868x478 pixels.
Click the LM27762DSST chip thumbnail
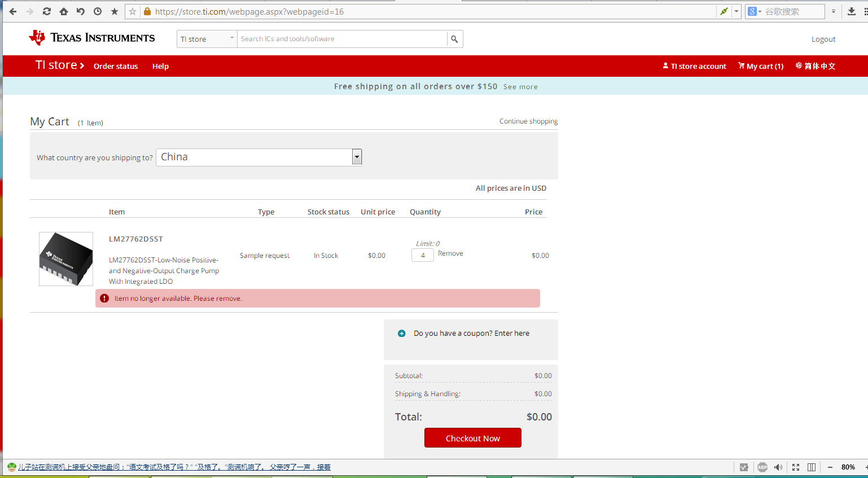66,259
